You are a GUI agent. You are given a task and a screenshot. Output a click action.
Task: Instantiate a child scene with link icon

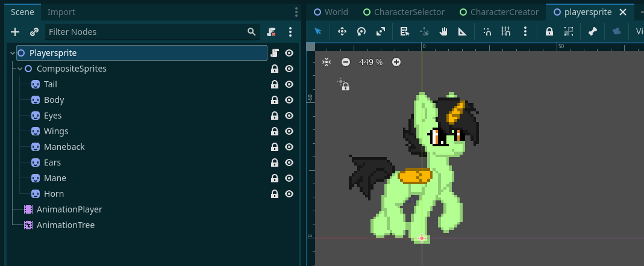tap(34, 32)
